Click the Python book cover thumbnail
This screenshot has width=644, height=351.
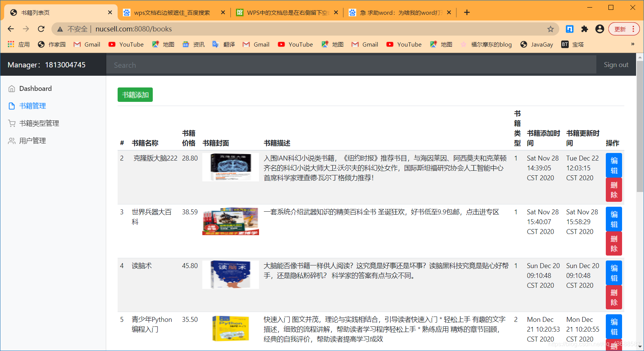[x=231, y=328]
